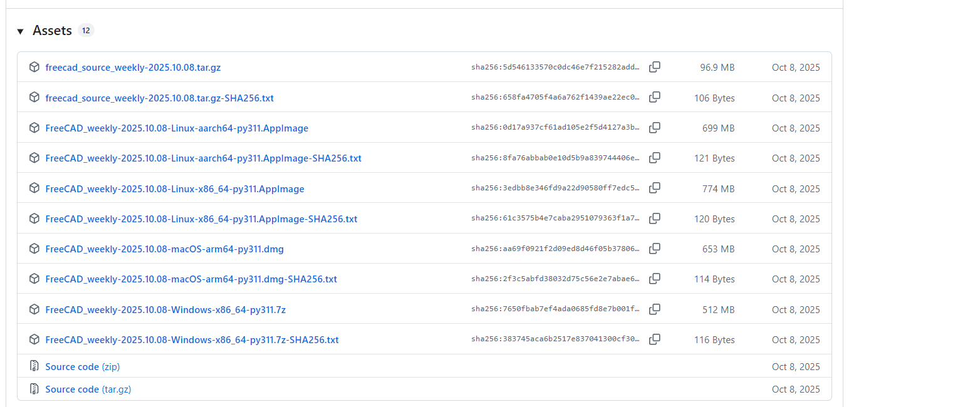Screen dimensions: 980x407
Task: Click the 96.9 MB file size
Action: [x=717, y=68]
